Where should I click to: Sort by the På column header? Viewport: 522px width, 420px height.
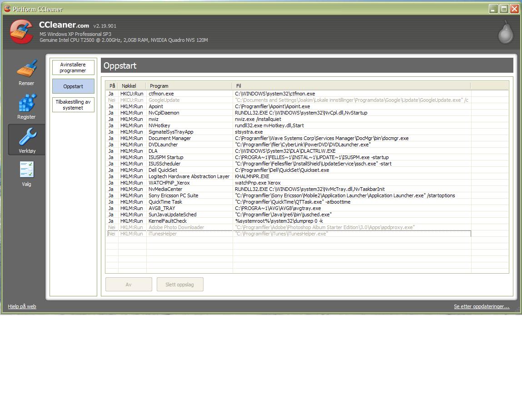click(112, 85)
